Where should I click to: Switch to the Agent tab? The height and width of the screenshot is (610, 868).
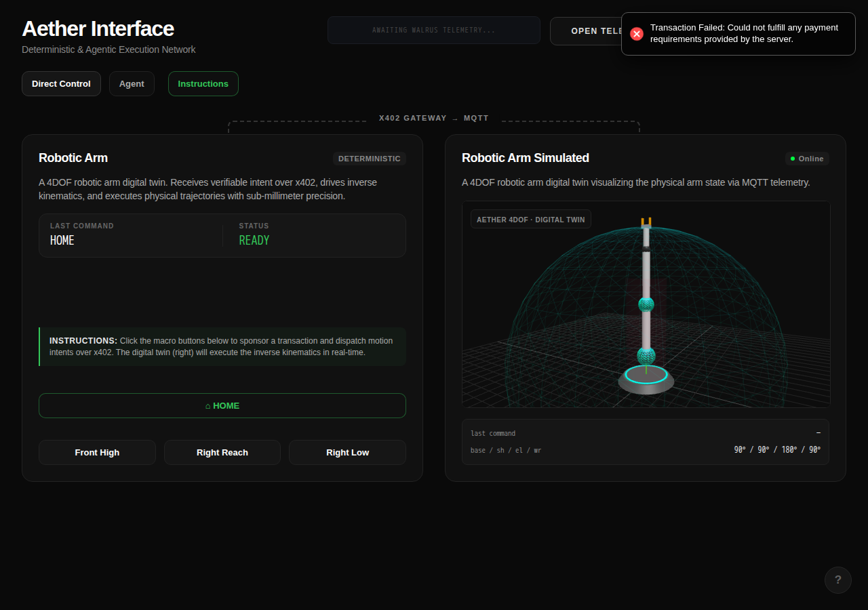(132, 84)
